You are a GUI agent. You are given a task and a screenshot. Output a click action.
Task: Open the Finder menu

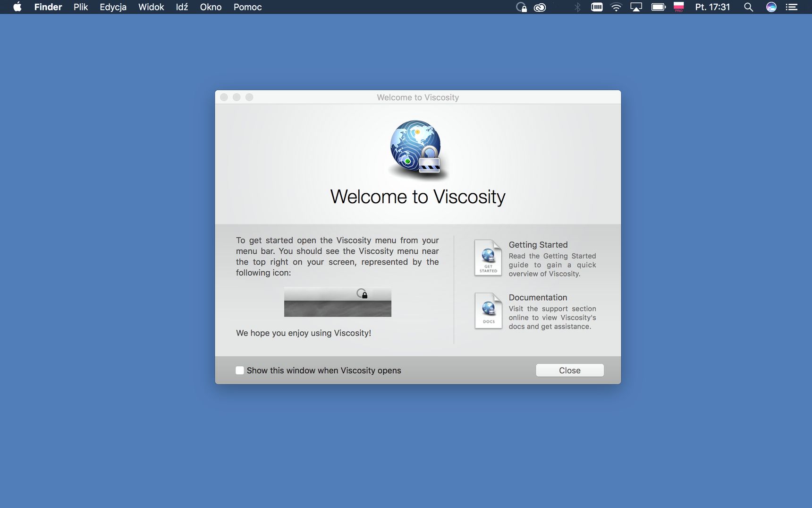click(48, 7)
